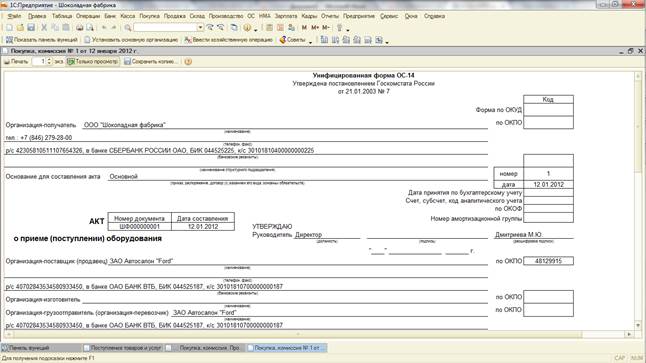Open the Касса menu
Screen dimensions: 646x363
point(128,16)
